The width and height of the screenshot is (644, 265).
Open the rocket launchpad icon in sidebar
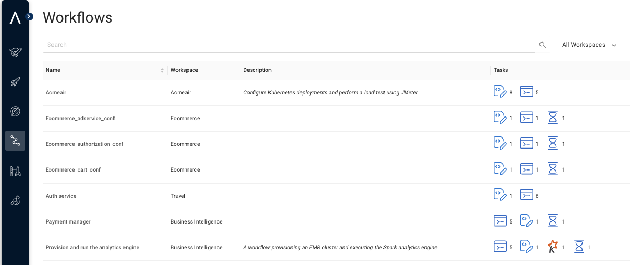coord(15,171)
